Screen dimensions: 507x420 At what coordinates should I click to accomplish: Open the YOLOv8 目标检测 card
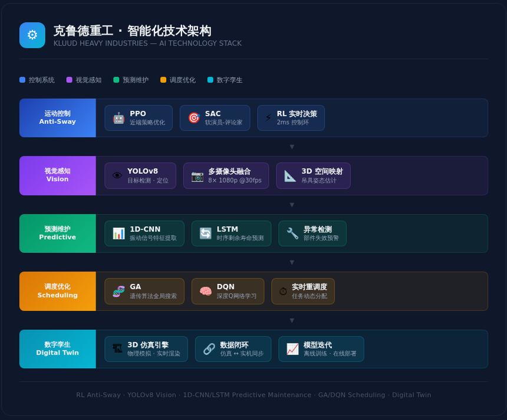click(140, 176)
